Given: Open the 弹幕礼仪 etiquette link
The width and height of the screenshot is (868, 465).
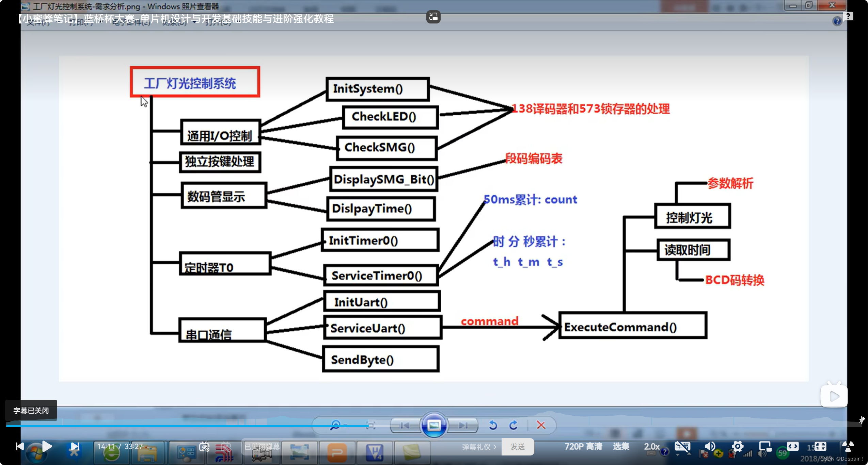Looking at the screenshot, I should 479,447.
